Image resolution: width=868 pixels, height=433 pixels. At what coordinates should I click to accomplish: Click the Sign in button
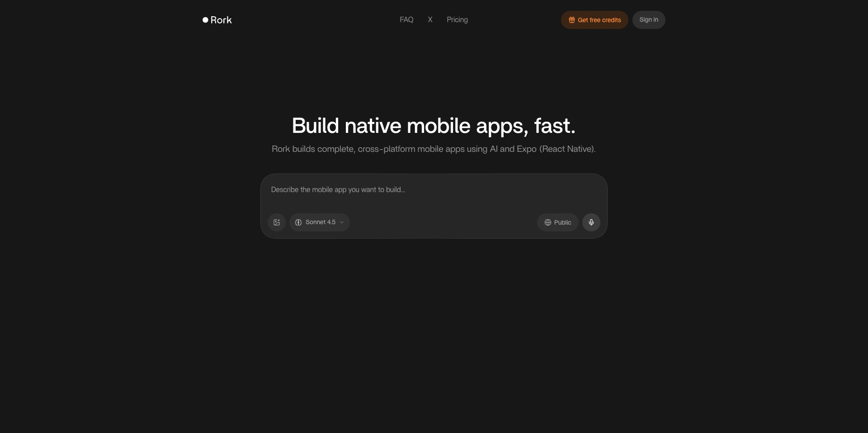649,20
